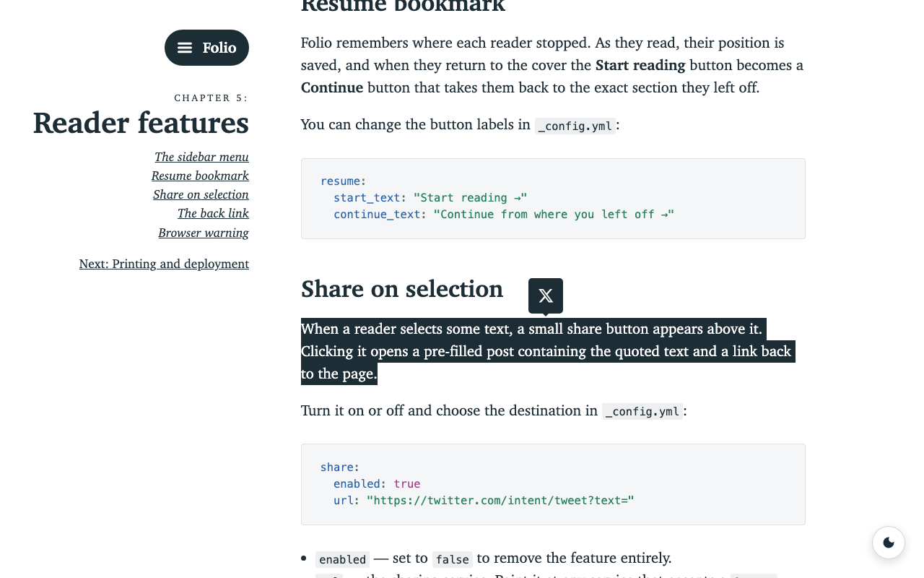
Task: Click the X share button above the selection
Action: 546,296
